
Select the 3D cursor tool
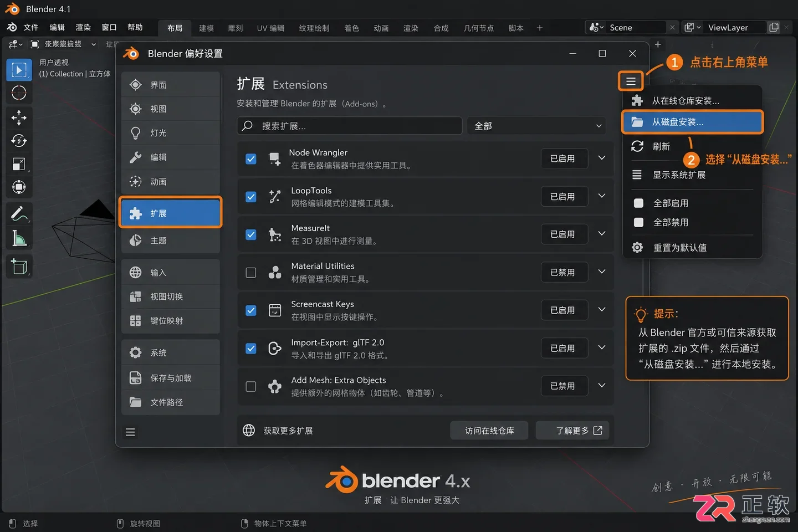(x=19, y=93)
